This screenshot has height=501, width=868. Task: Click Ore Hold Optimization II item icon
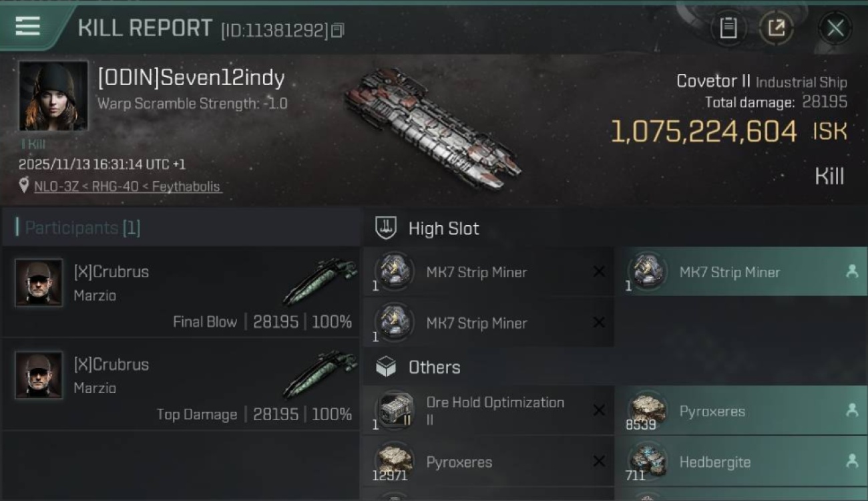395,409
